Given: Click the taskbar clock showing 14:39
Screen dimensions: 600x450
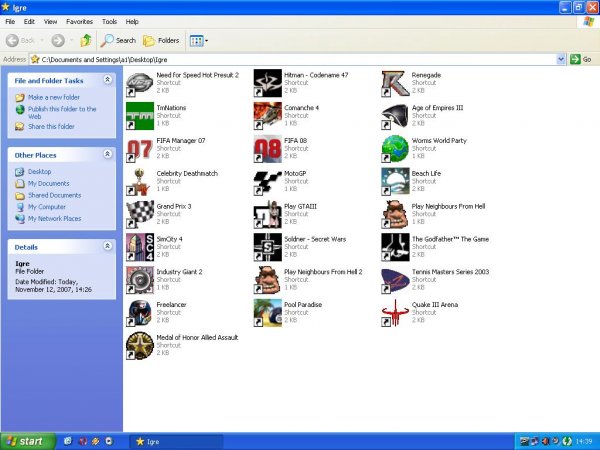Looking at the screenshot, I should pos(584,442).
